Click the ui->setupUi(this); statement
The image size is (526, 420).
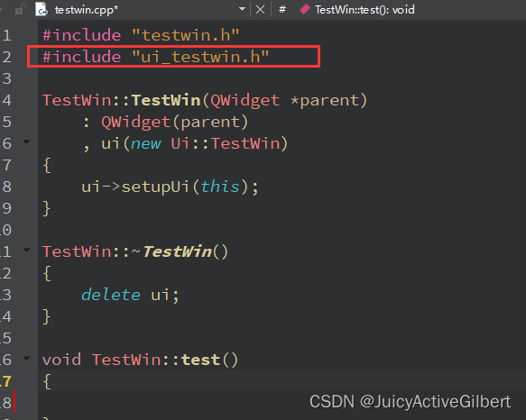click(171, 187)
